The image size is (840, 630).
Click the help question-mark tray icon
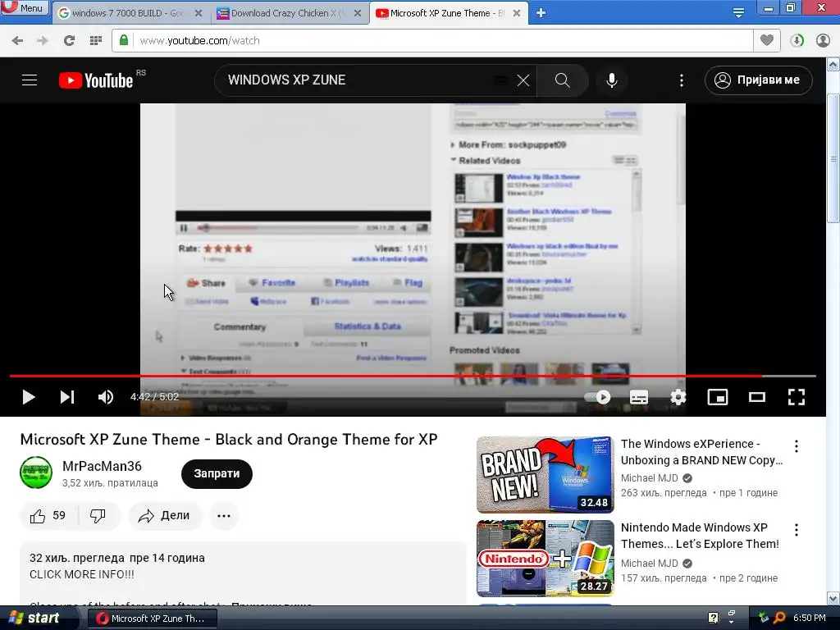click(x=713, y=618)
